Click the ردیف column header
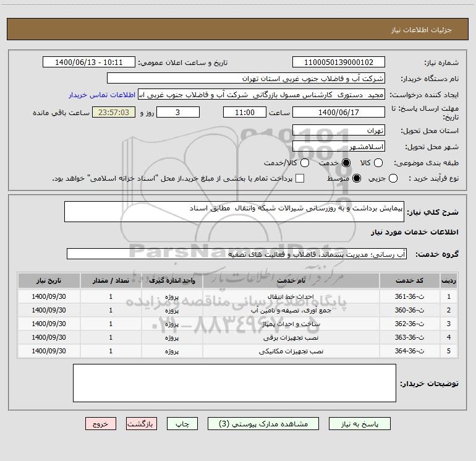476x461 pixels. click(449, 280)
